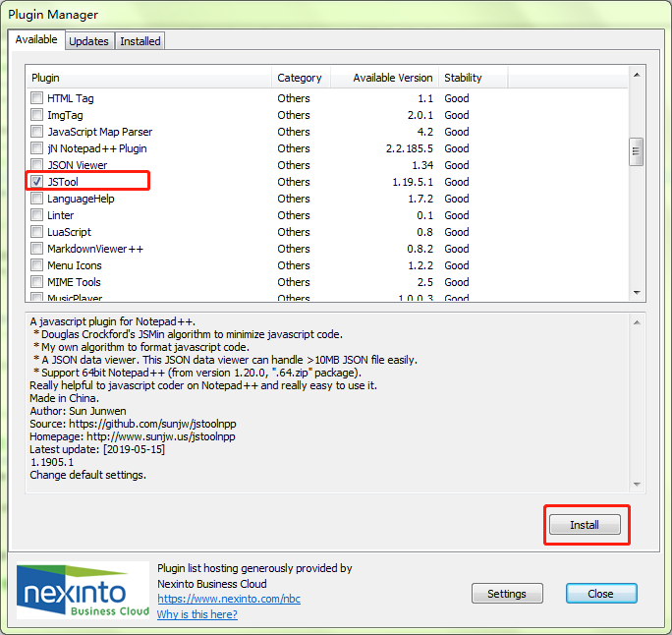Viewport: 672px width, 635px height.
Task: Sort by Stability column header
Action: (x=474, y=78)
